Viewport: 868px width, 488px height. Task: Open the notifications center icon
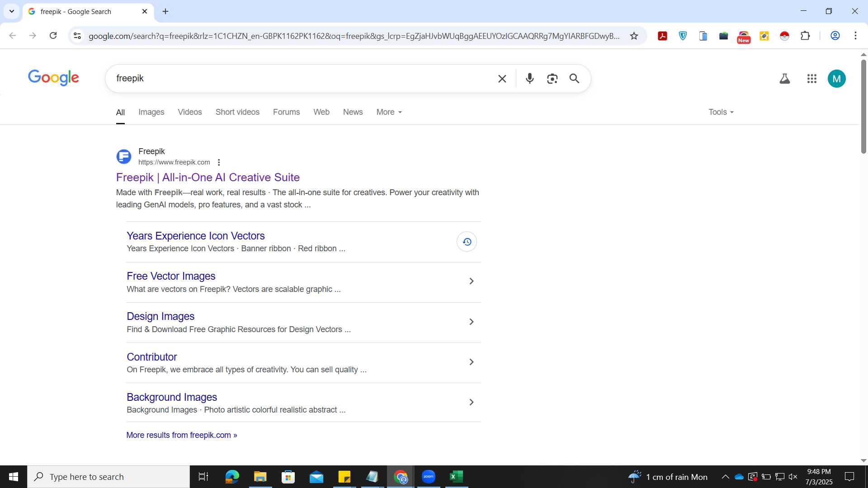pos(849,477)
